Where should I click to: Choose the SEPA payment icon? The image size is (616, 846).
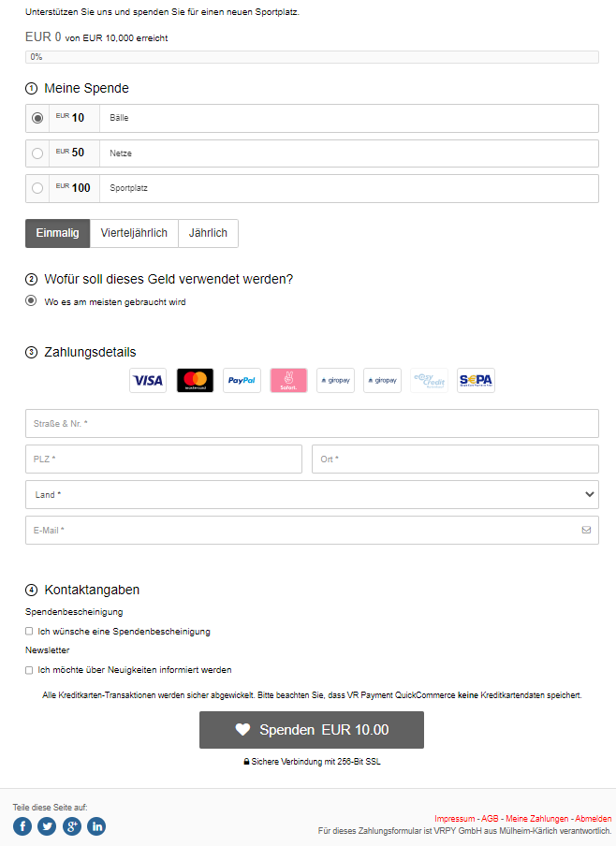[476, 381]
